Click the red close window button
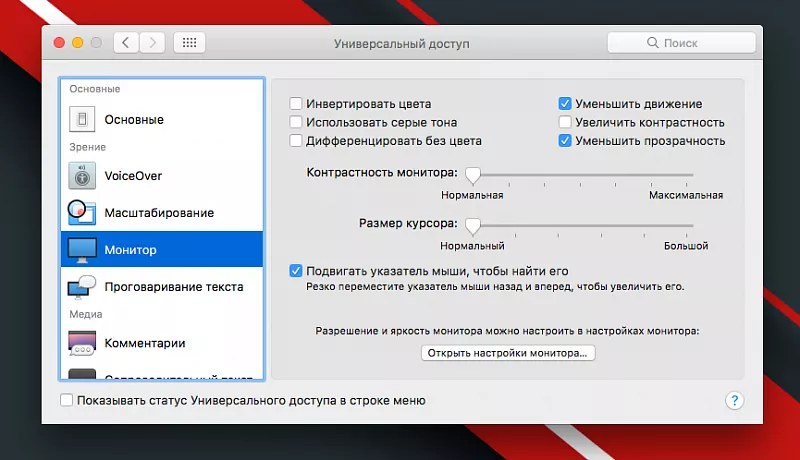The image size is (800, 460). coord(59,43)
